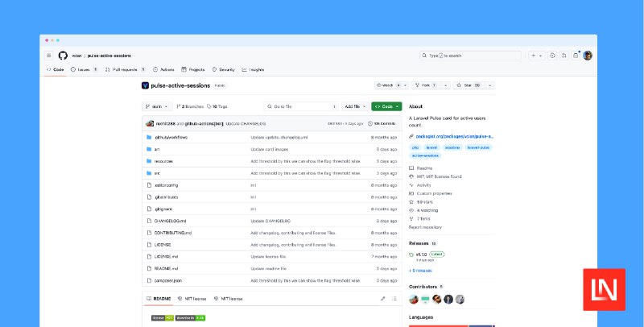
Task: Open the create new plus menu
Action: click(537, 56)
